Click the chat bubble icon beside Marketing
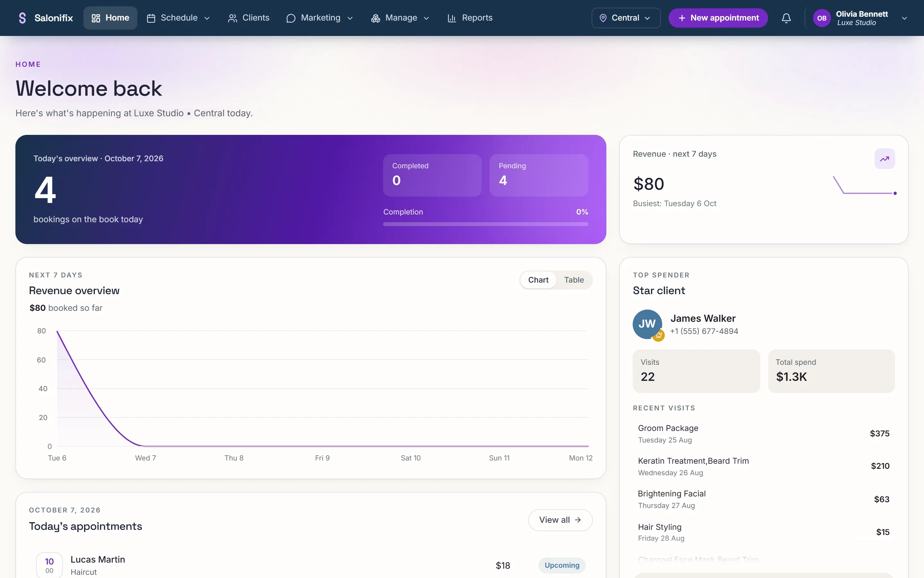The height and width of the screenshot is (578, 924). tap(291, 18)
